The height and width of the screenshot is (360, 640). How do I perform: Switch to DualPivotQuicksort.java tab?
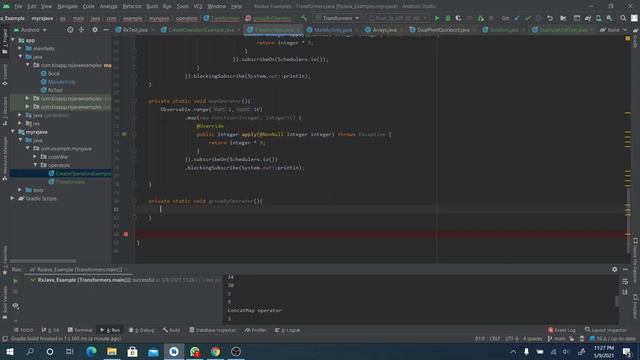443,30
